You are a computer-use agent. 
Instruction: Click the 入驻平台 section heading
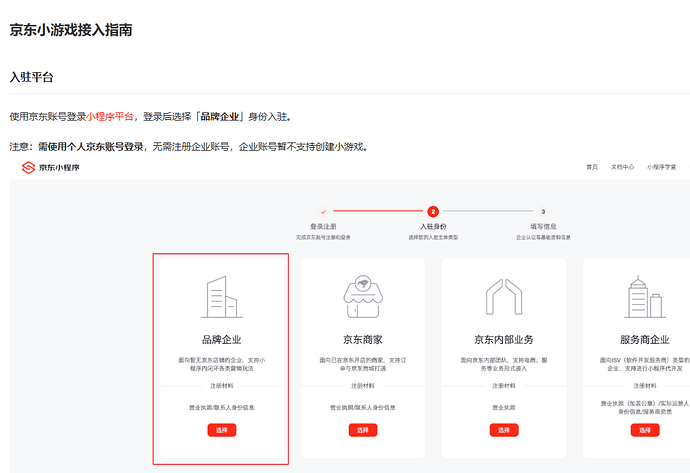tap(31, 77)
